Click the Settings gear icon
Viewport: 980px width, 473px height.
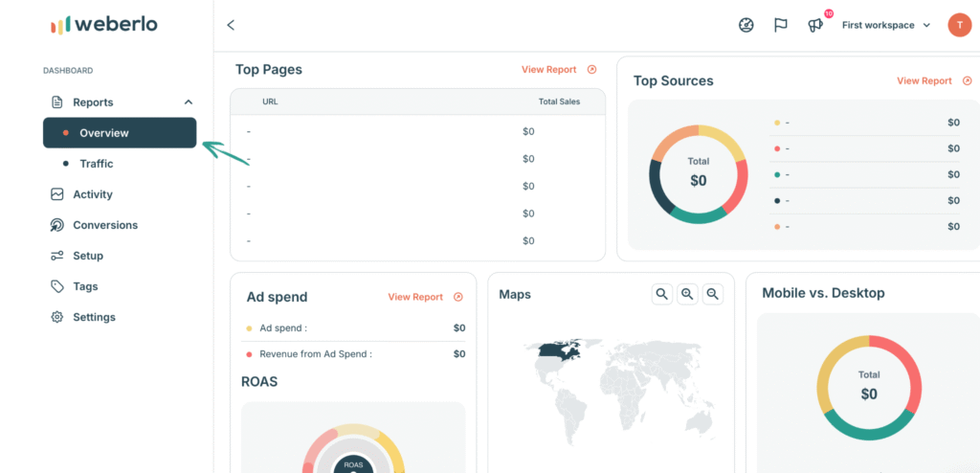click(56, 317)
